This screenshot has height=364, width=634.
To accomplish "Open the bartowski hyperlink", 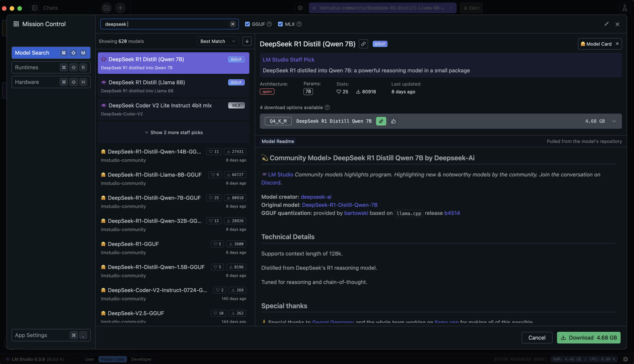I will 356,213.
